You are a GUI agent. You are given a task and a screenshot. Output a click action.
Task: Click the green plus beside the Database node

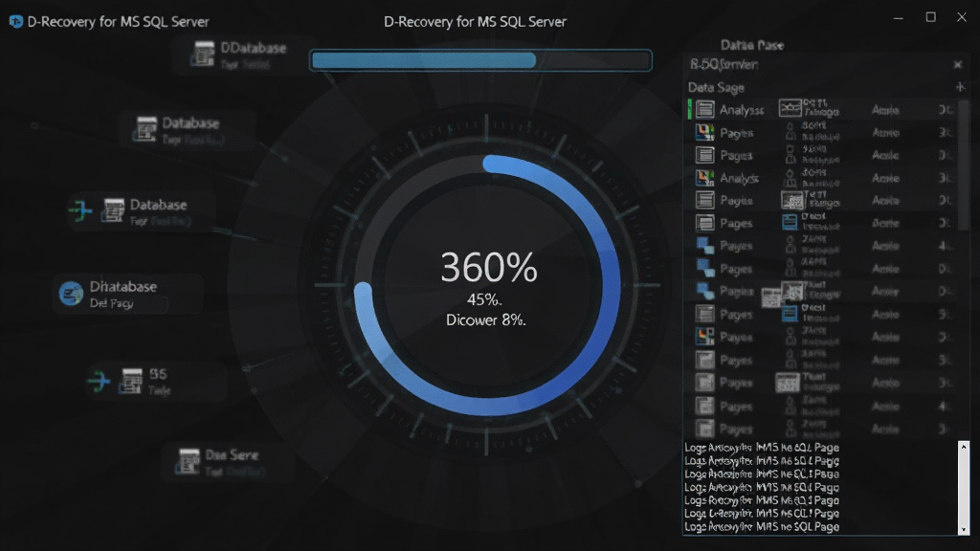[80, 210]
